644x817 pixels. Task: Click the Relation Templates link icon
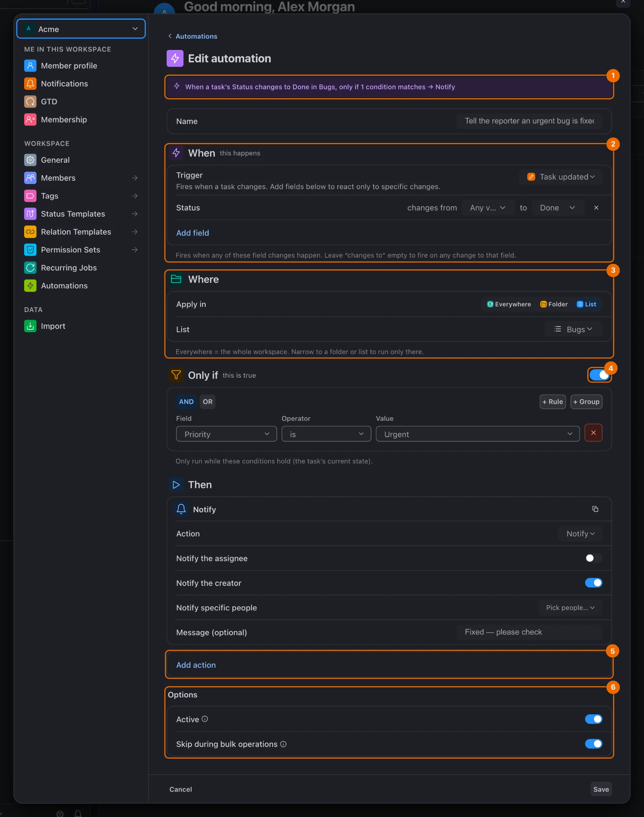pos(30,232)
